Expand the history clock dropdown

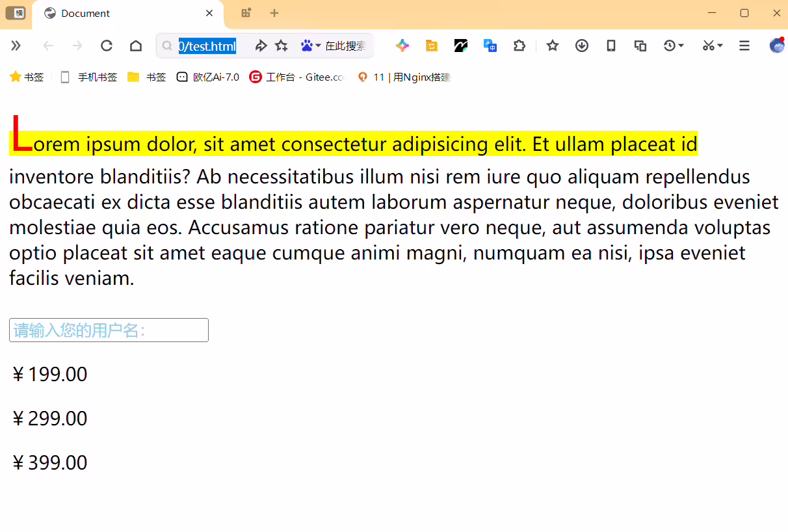[674, 46]
